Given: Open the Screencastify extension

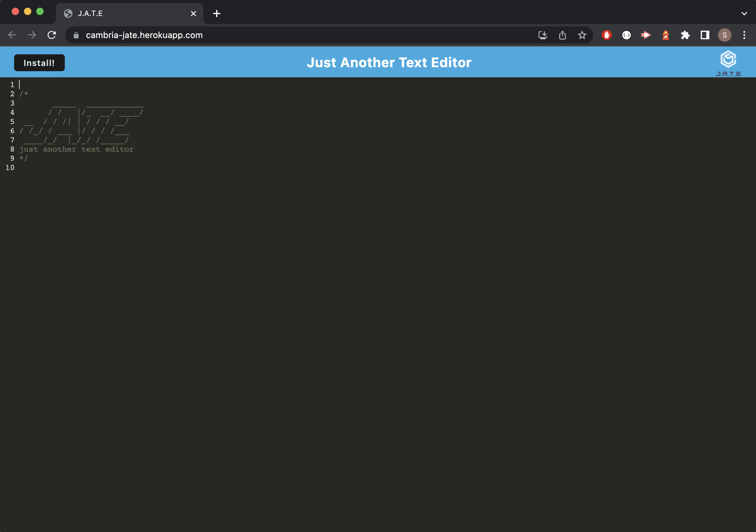Looking at the screenshot, I should [646, 35].
